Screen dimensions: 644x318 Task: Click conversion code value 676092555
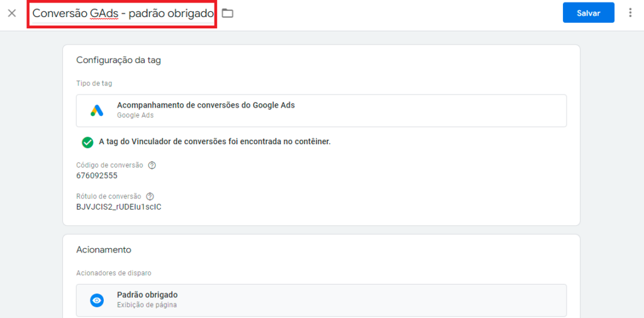pyautogui.click(x=97, y=176)
